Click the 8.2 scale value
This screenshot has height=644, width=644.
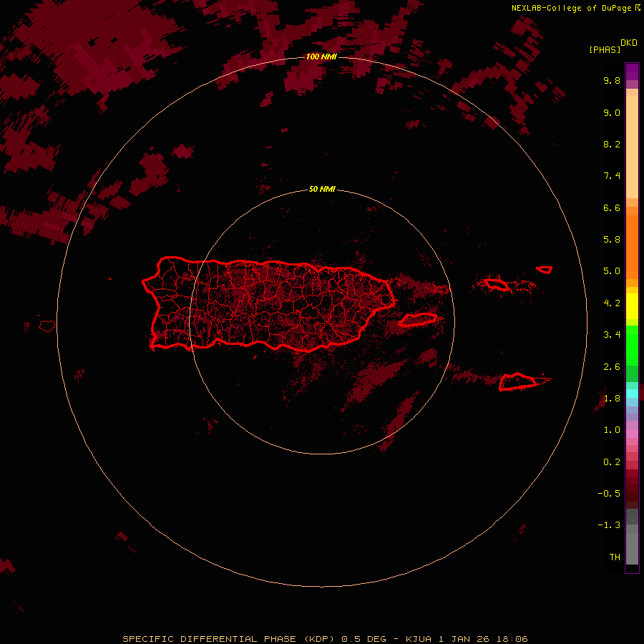coord(612,144)
